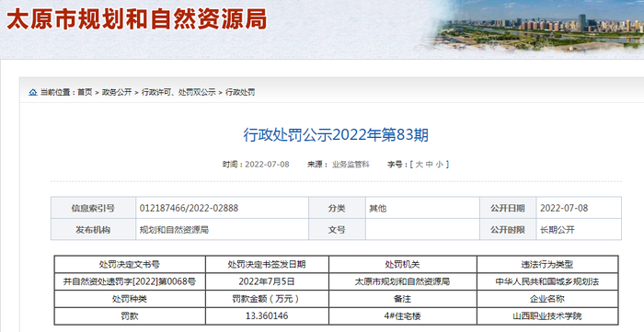
Task: Click the company name 山西职业技术学院
Action: 547,316
